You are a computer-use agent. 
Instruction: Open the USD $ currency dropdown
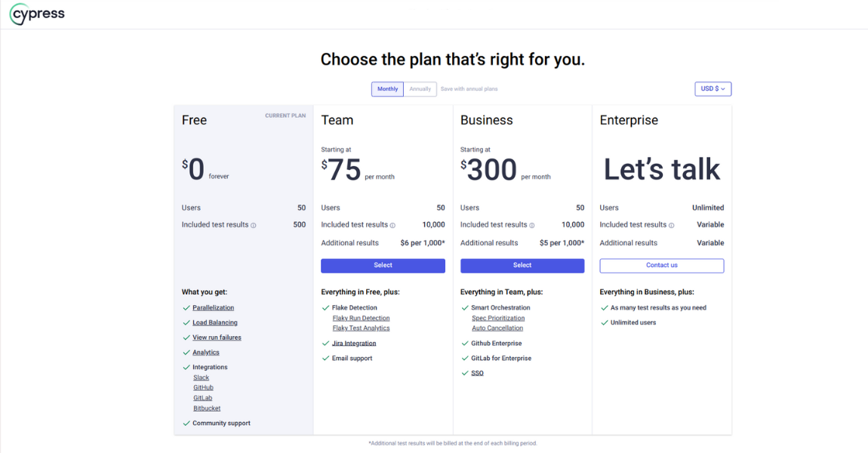coord(713,89)
